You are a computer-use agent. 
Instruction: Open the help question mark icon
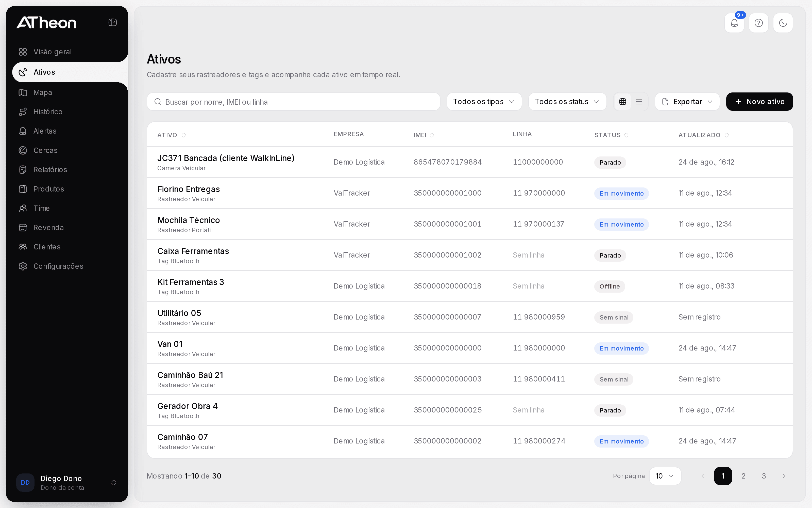coord(759,23)
